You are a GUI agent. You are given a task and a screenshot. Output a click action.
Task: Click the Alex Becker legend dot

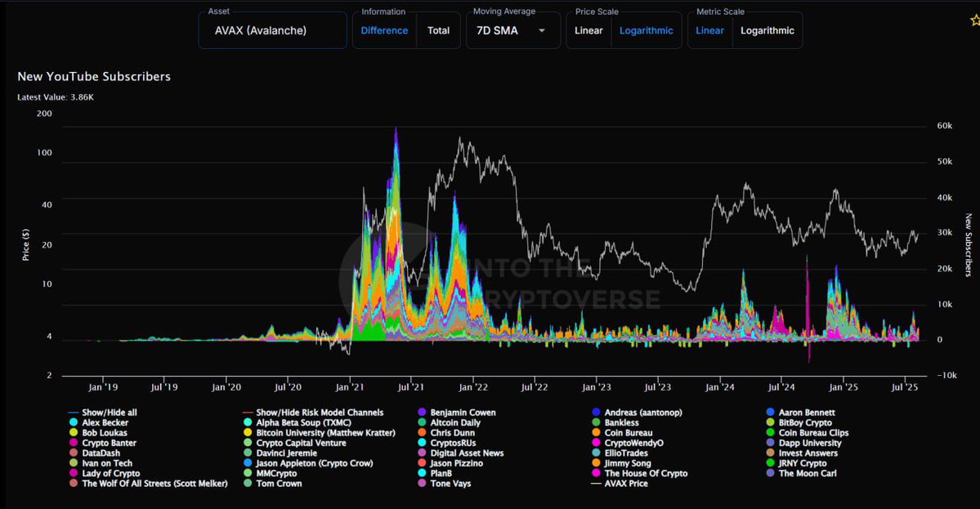74,423
